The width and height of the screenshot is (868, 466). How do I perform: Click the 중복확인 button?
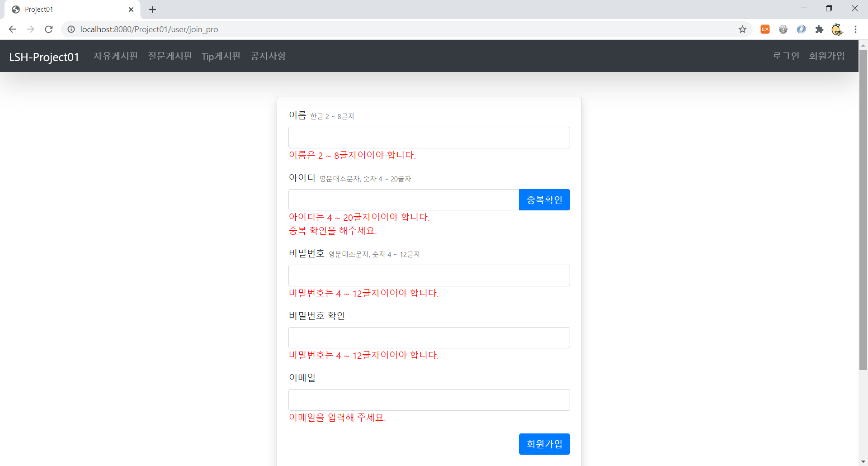click(544, 200)
